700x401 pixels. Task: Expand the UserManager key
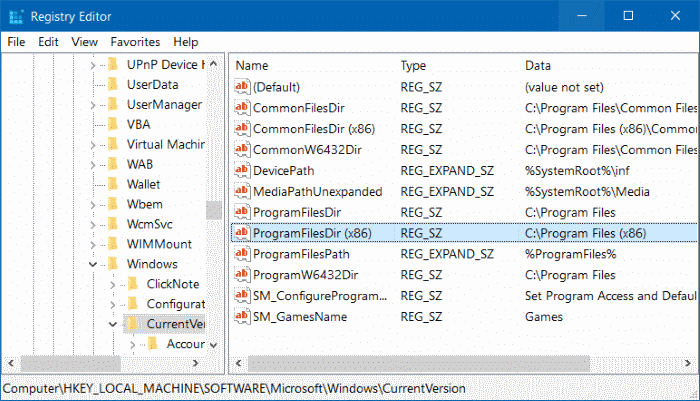[93, 105]
